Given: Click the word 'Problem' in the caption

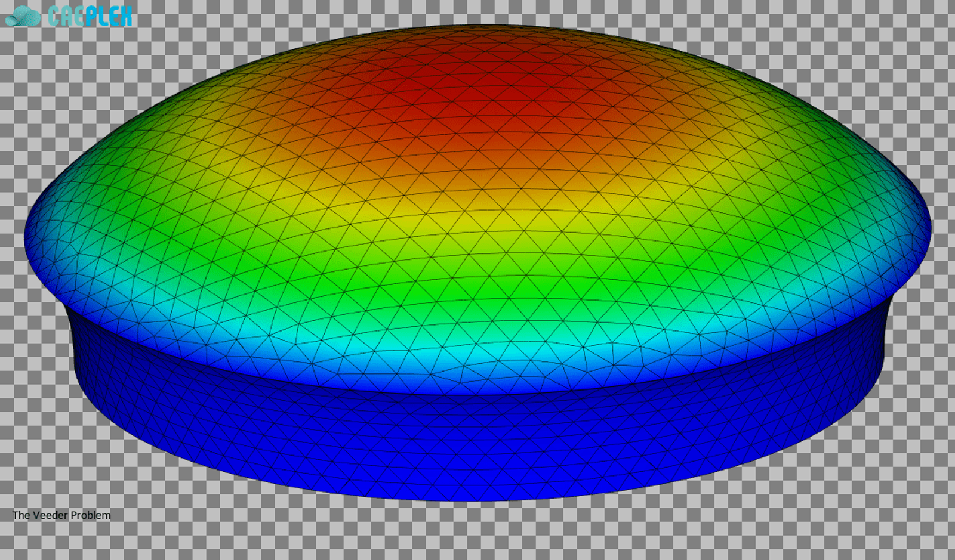Looking at the screenshot, I should (91, 515).
